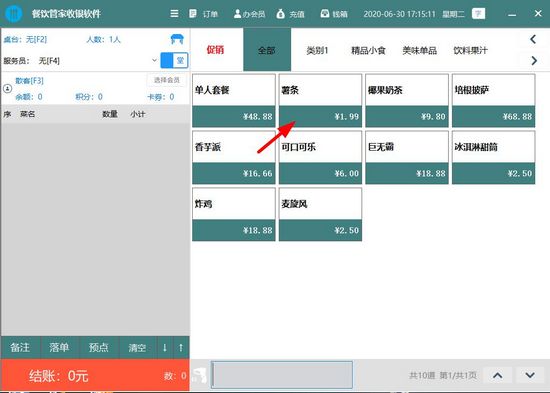The height and width of the screenshot is (393, 550).
Task: Click the 清空 clear button
Action: pyautogui.click(x=137, y=347)
